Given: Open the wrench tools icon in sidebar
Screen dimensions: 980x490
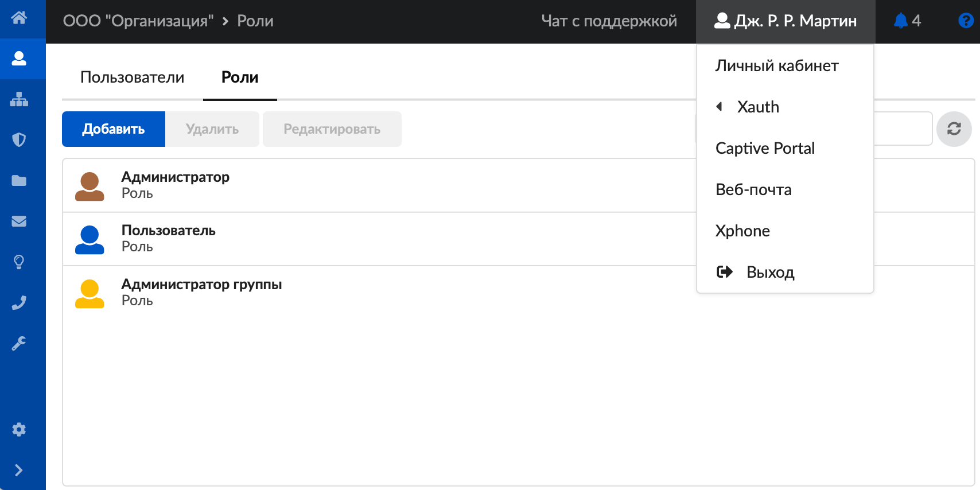Looking at the screenshot, I should 19,343.
